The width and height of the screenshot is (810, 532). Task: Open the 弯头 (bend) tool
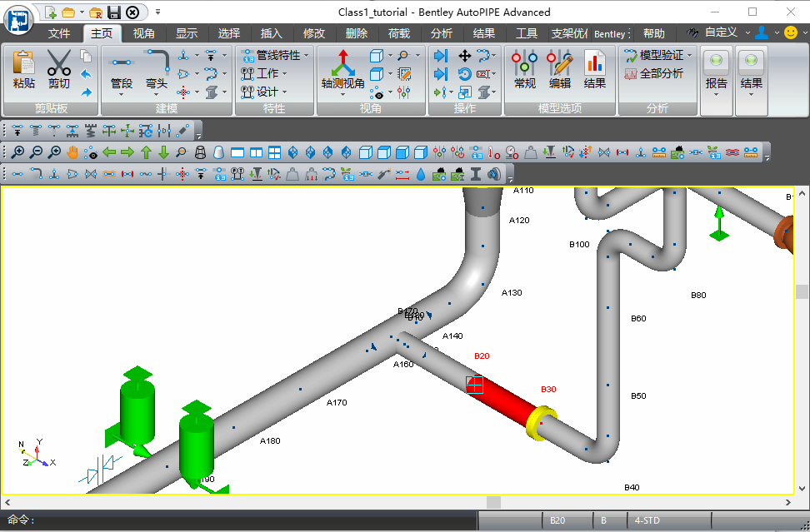tap(157, 72)
